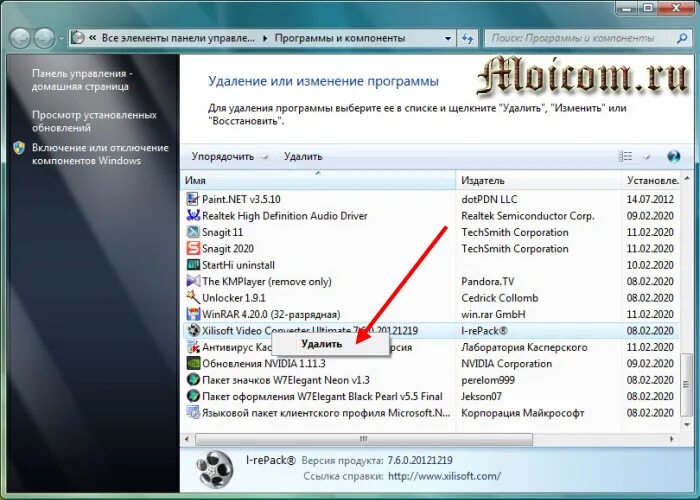Screen dimensions: 700x500
Task: Click publisher cell perelom999
Action: [488, 380]
